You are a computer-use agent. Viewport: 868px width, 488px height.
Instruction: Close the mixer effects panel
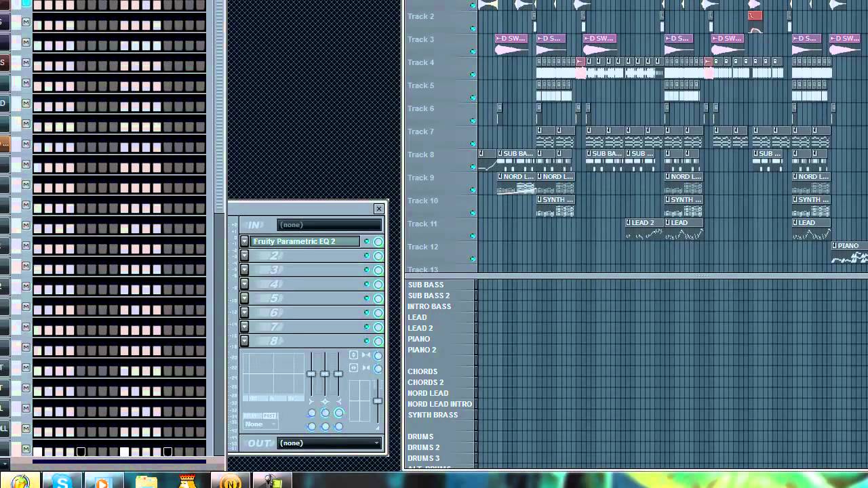coord(378,209)
